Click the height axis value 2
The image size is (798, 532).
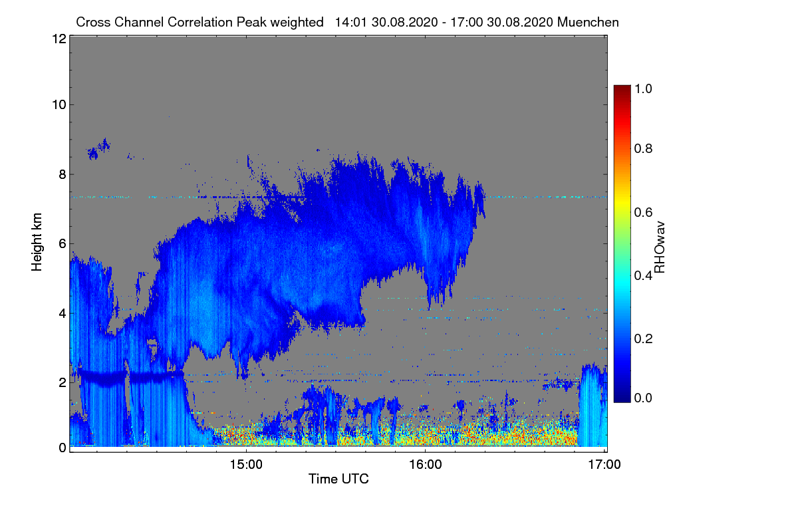[x=62, y=382]
